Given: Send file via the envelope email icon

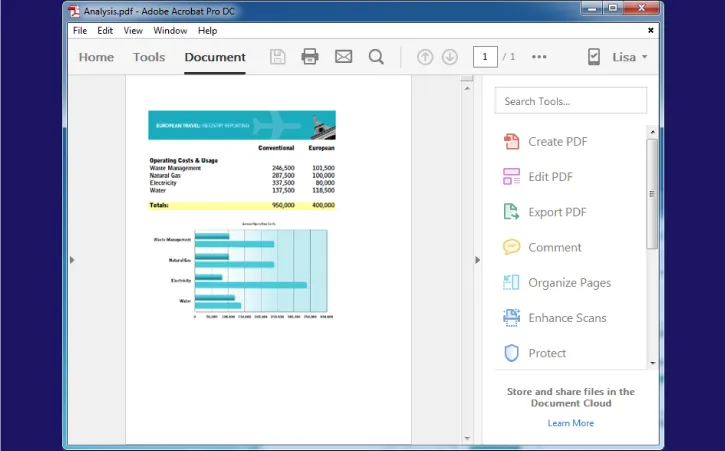Looking at the screenshot, I should 344,57.
